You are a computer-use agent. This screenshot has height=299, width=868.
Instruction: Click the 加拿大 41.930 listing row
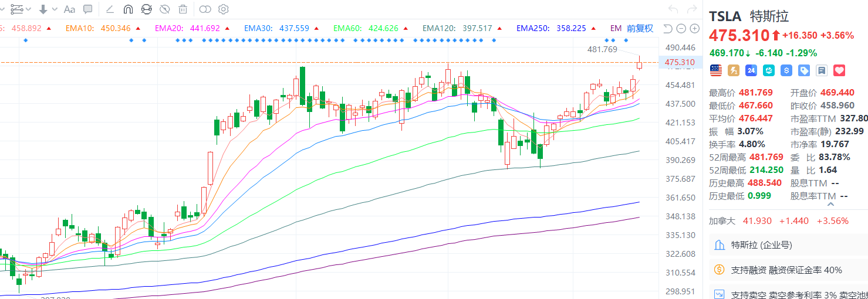pyautogui.click(x=779, y=221)
